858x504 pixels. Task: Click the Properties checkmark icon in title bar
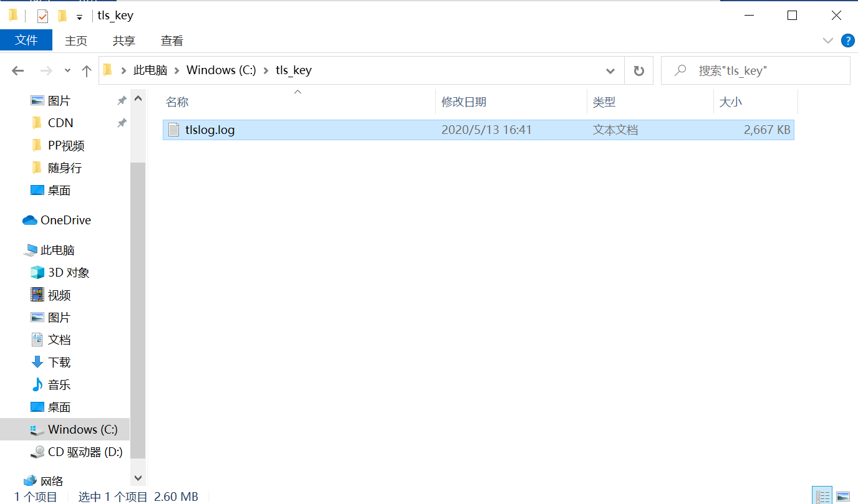(x=42, y=16)
